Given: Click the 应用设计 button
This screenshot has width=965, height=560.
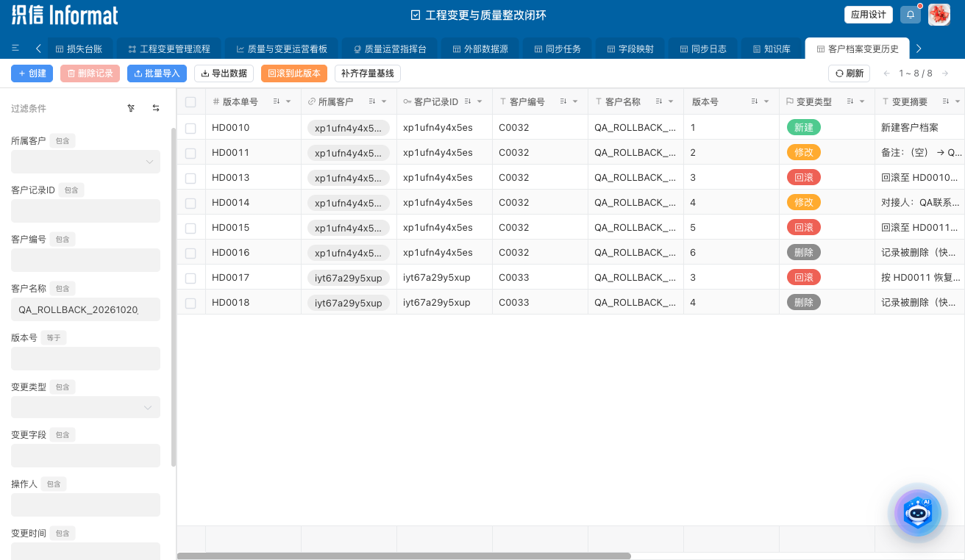Looking at the screenshot, I should pyautogui.click(x=868, y=15).
